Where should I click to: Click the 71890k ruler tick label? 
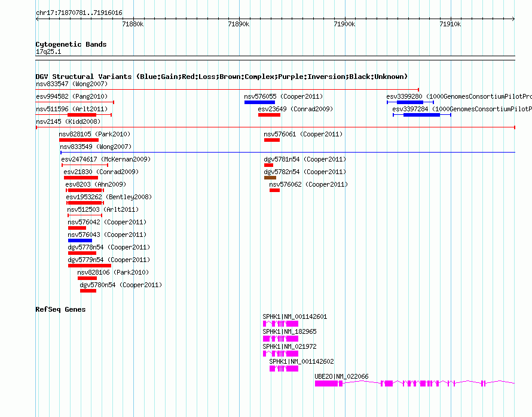239,24
